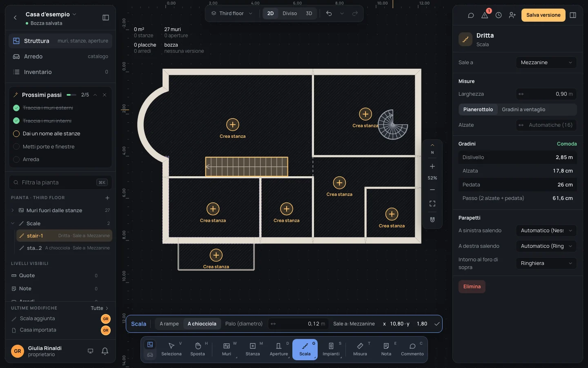Click the Palo diametro input field
This screenshot has height=368, width=588.
point(298,324)
